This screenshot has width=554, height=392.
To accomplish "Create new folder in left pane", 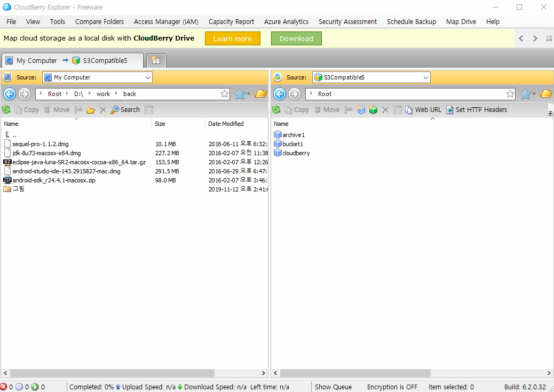I will [x=90, y=110].
